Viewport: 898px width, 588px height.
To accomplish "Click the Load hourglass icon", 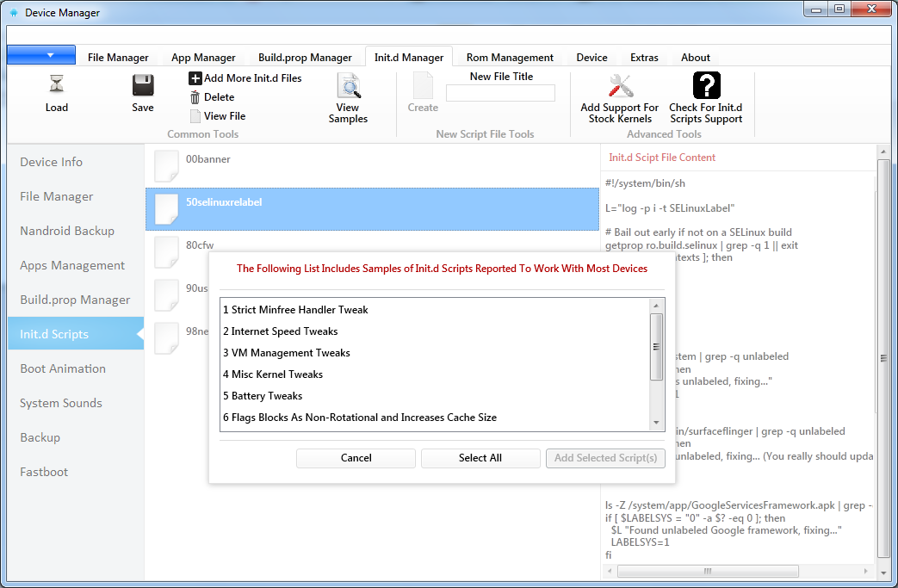I will (57, 84).
